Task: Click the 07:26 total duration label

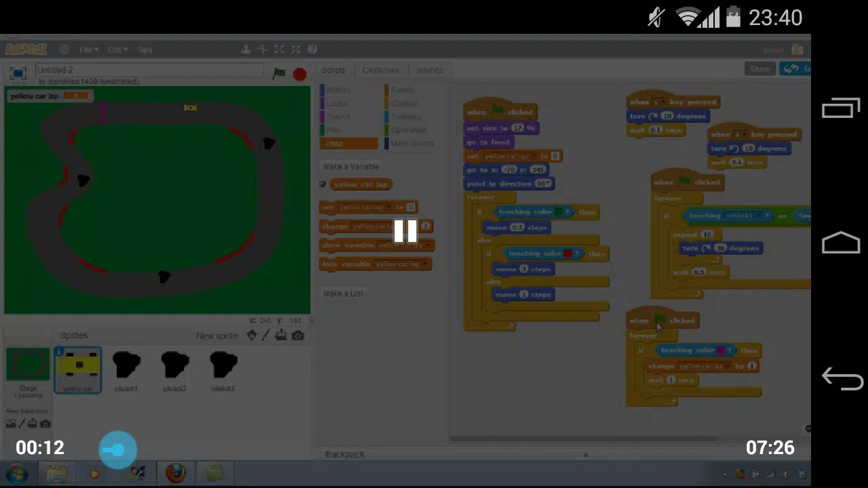Action: (x=770, y=447)
